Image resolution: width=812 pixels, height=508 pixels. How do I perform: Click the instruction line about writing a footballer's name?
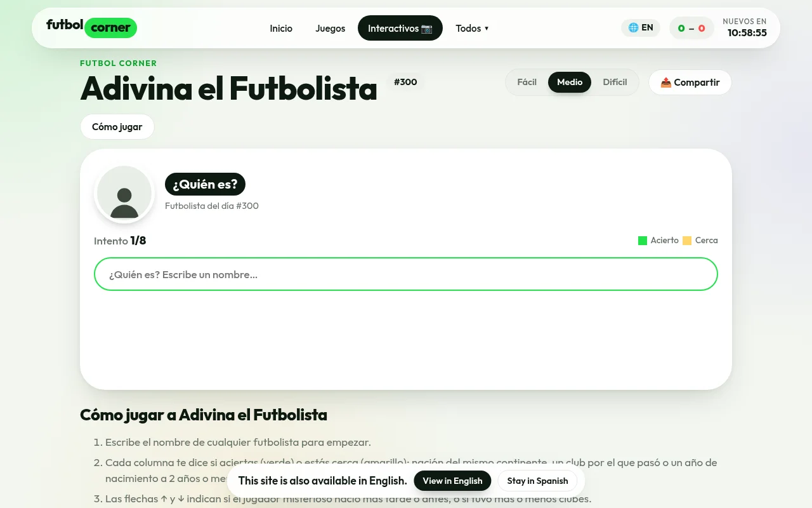pyautogui.click(x=238, y=443)
